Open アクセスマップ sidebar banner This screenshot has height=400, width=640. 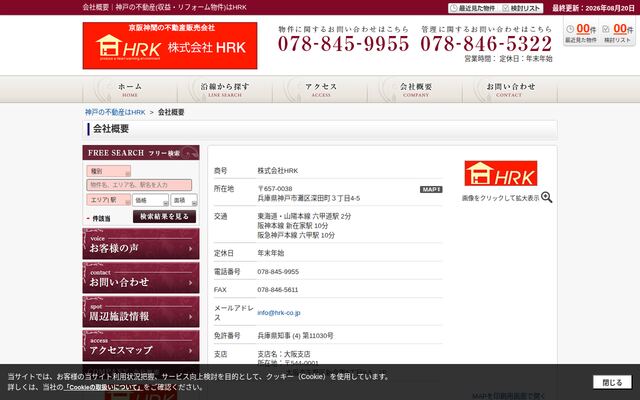point(141,346)
